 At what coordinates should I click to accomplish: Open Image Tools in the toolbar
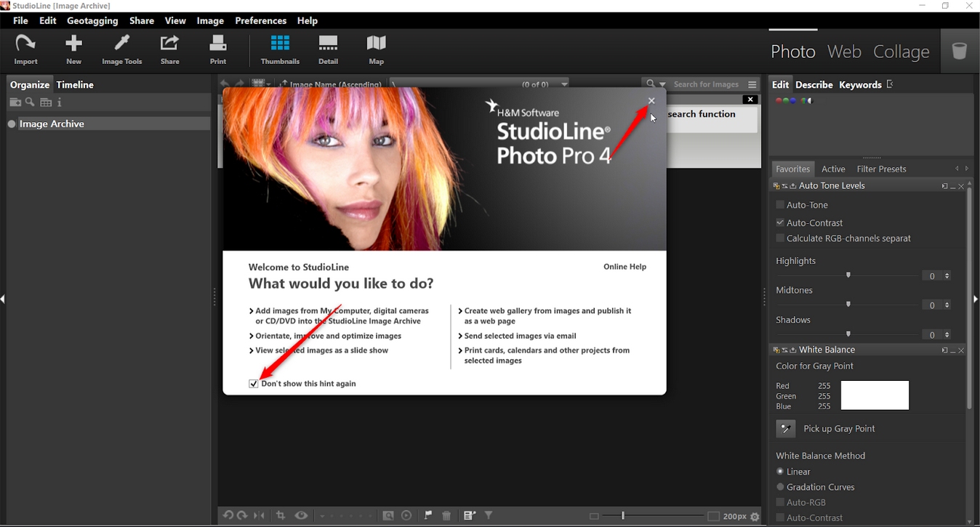(122, 50)
